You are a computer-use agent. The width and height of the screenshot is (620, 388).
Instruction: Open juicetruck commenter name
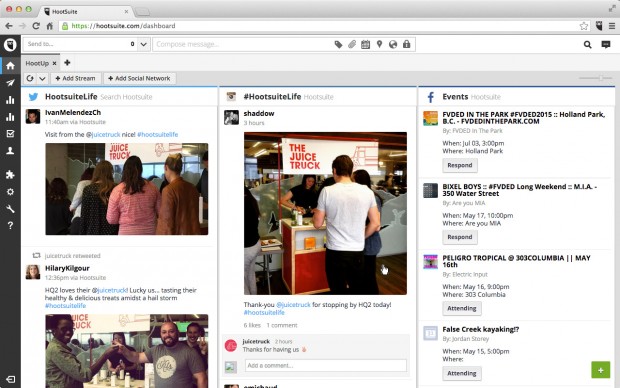[x=256, y=341]
